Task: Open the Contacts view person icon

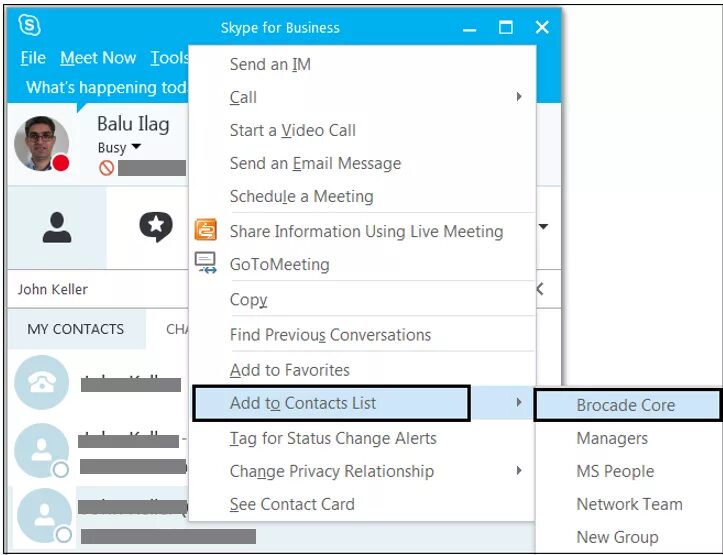Action: tap(57, 228)
